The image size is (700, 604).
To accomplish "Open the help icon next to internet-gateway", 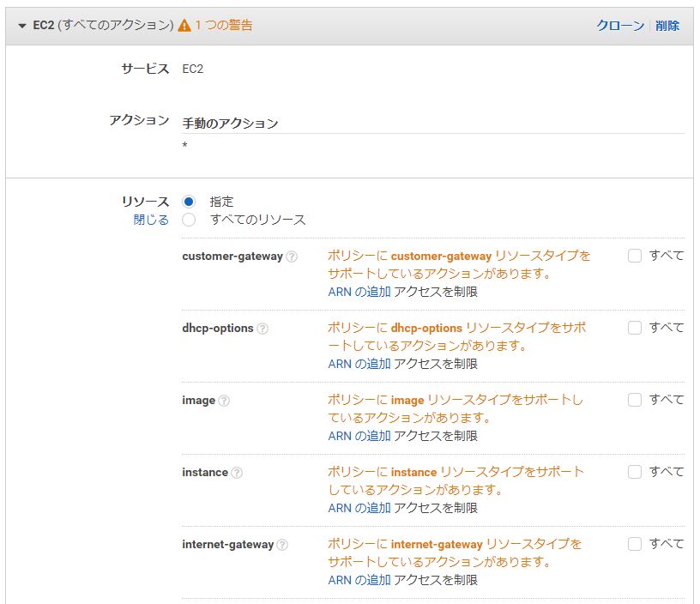I will coord(282,545).
